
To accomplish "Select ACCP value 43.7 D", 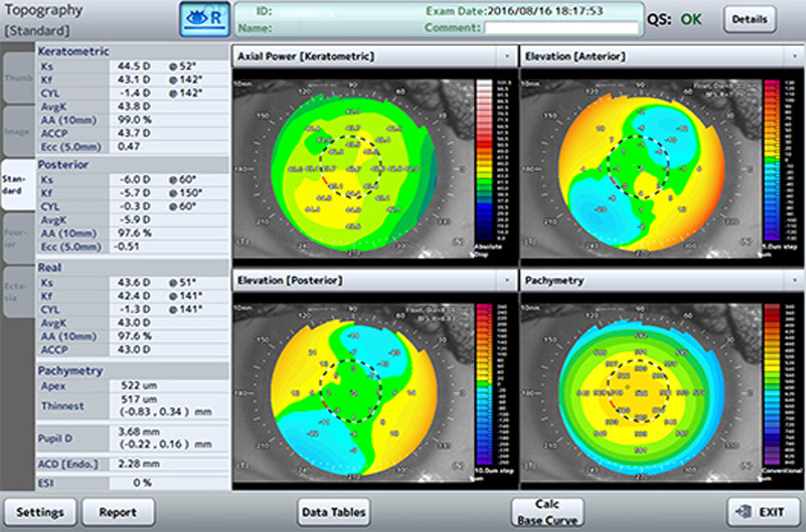I will tap(134, 133).
